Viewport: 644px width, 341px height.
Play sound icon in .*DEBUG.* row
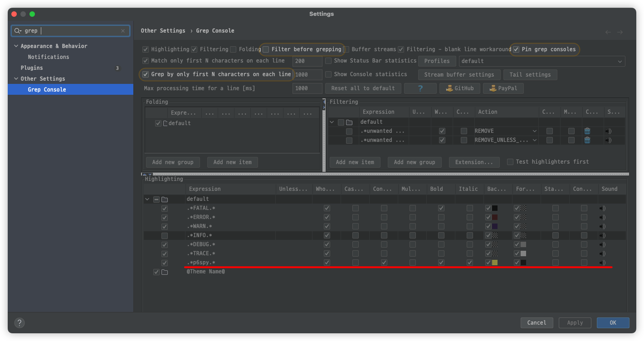602,244
